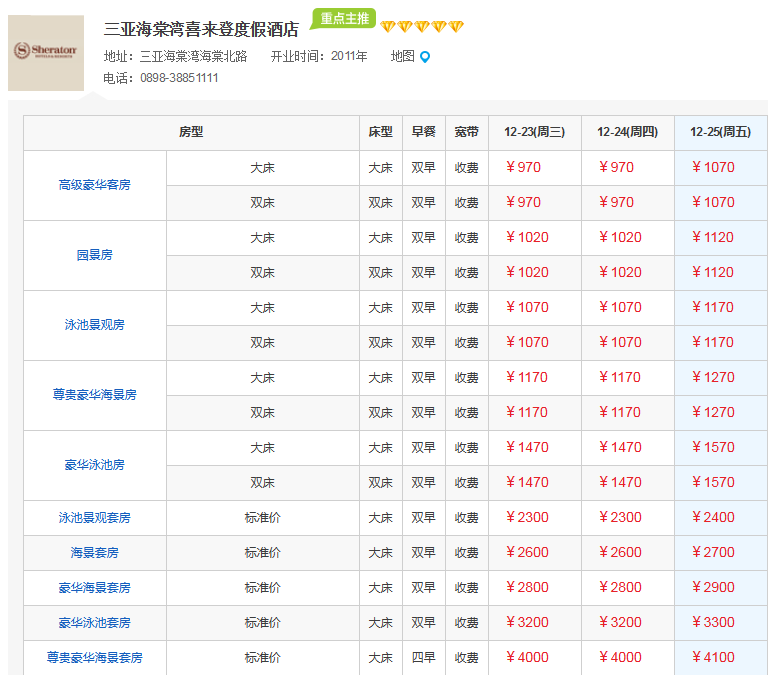The image size is (768, 675).
Task: Open the 泳池景观套房 suite link
Action: [x=95, y=518]
